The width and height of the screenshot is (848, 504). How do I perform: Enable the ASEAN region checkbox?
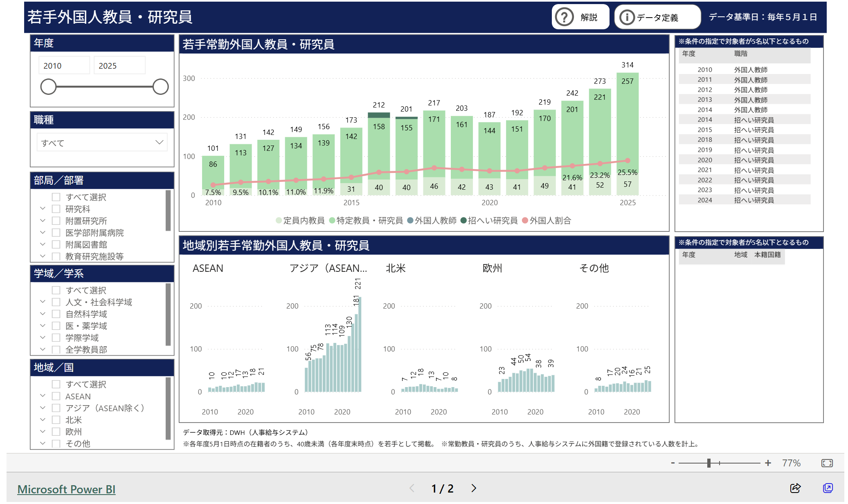[x=56, y=396]
